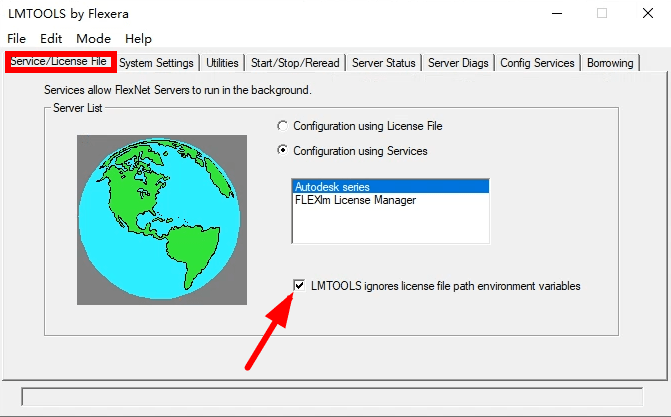Open the Edit menu
671x417 pixels.
[x=51, y=39]
